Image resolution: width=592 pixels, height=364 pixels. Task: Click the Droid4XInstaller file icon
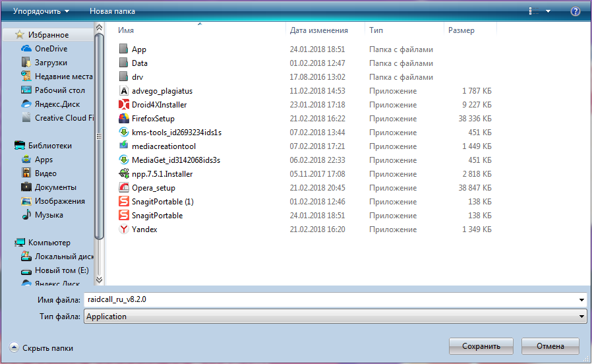pos(123,105)
